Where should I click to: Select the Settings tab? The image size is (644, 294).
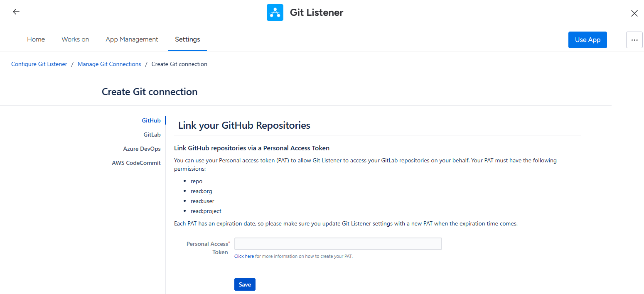click(187, 39)
